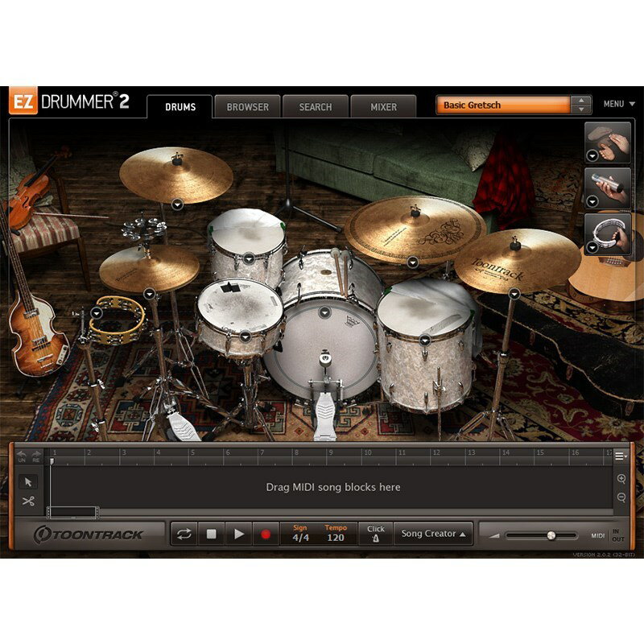Stop playback
This screenshot has width=644, height=644.
[x=211, y=534]
